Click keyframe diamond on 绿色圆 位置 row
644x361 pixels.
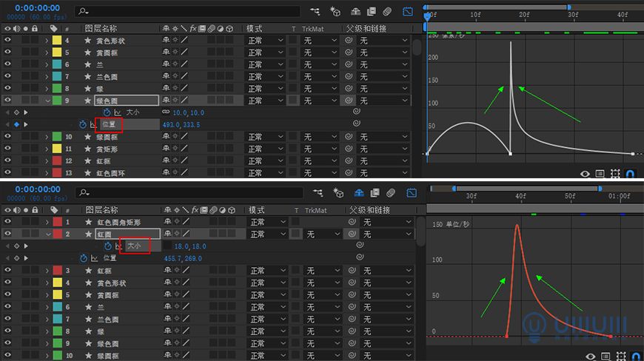click(16, 124)
